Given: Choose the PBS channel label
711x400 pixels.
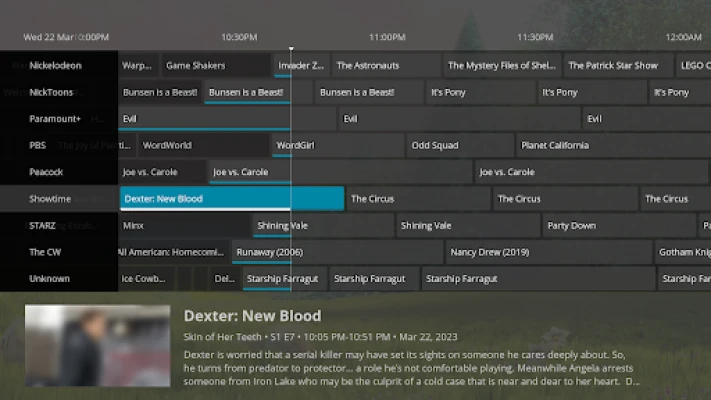Looking at the screenshot, I should (x=38, y=145).
